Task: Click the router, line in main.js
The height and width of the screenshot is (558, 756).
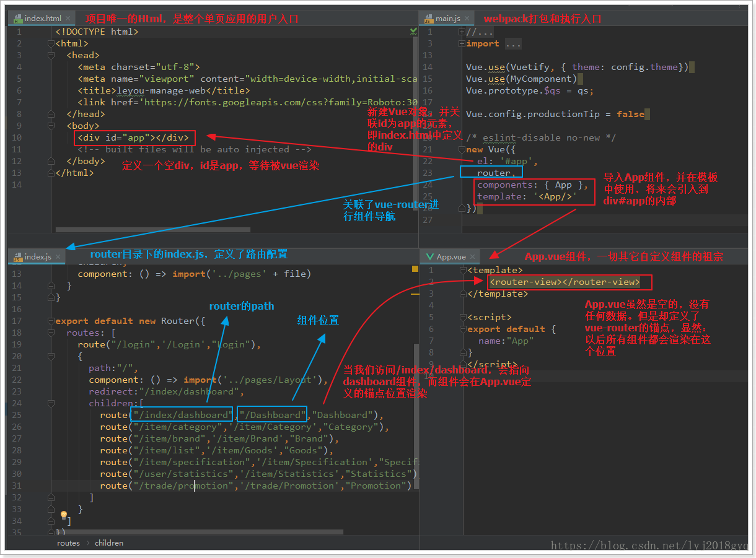Action: coord(496,173)
